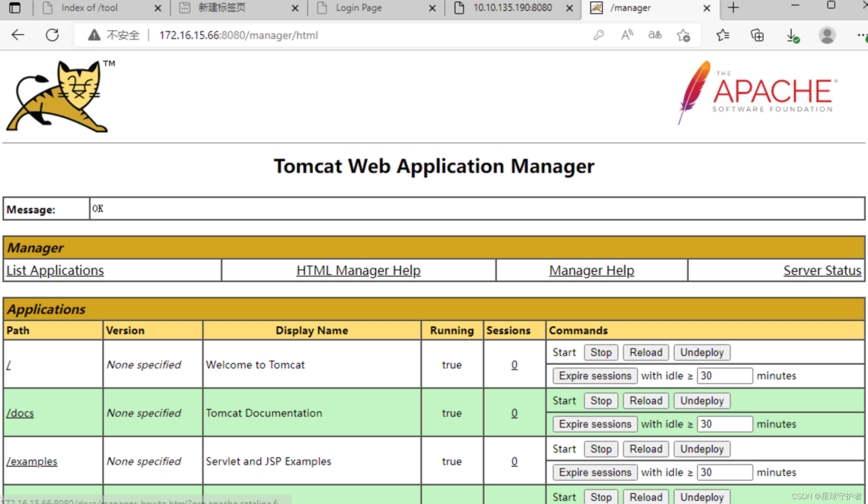The width and height of the screenshot is (868, 504).
Task: Undeploy the root application
Action: coord(702,352)
